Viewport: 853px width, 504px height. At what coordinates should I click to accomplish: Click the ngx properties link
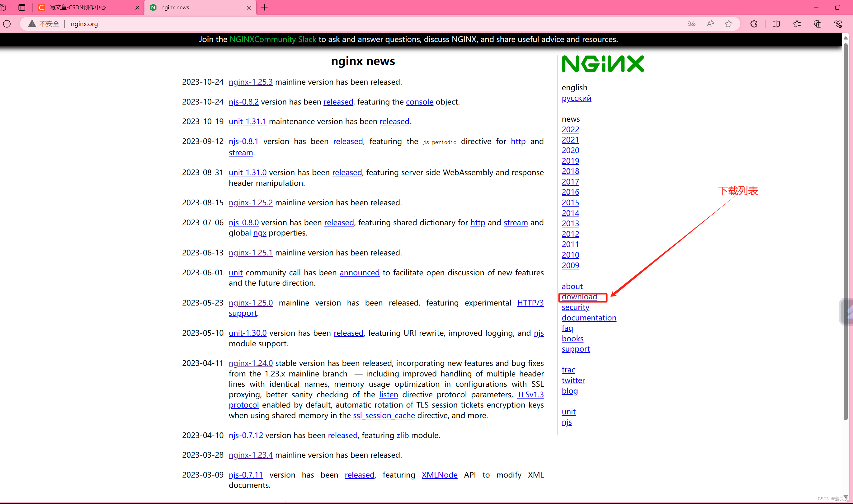tap(260, 233)
